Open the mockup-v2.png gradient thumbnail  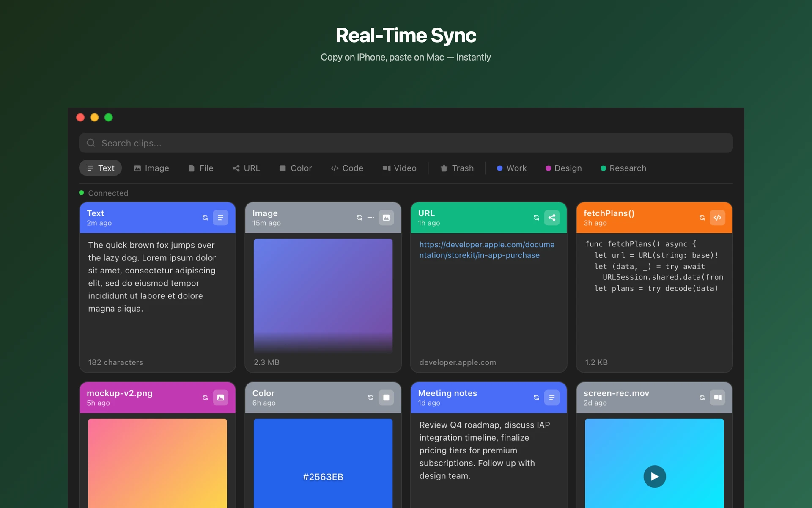[x=157, y=464]
